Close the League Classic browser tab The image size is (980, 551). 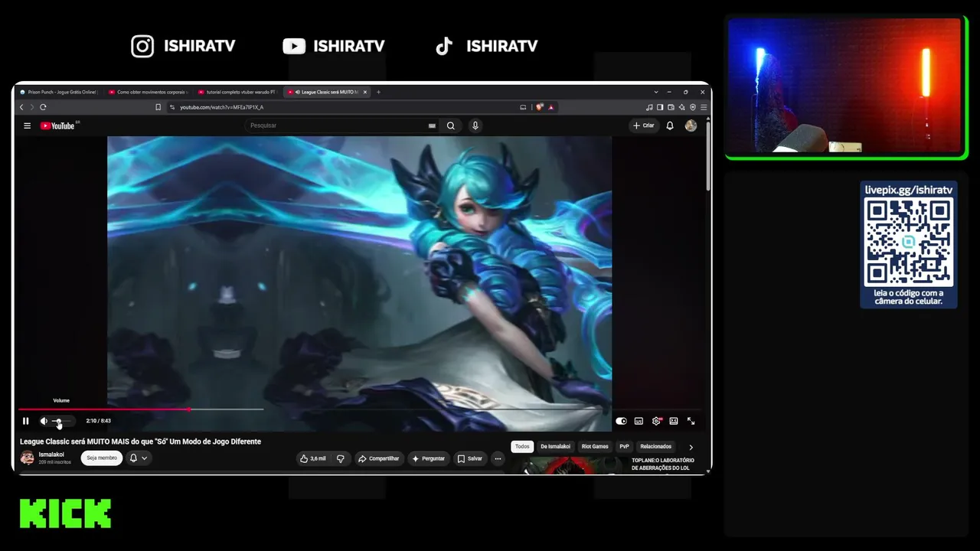365,92
